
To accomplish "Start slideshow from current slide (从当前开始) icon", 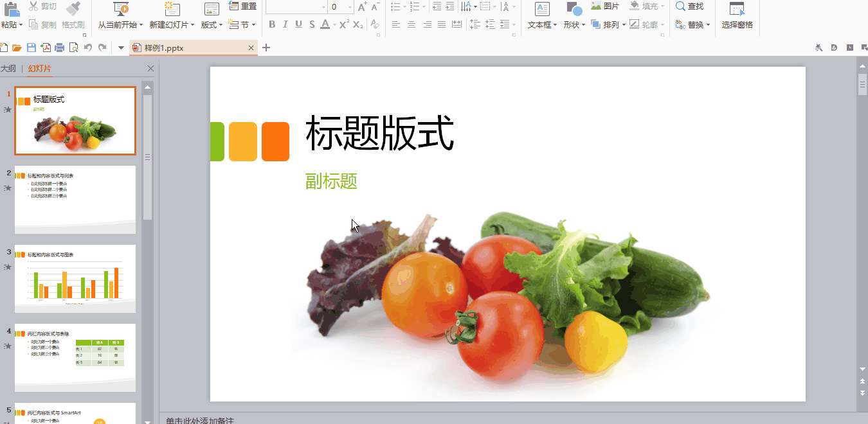I will point(120,8).
